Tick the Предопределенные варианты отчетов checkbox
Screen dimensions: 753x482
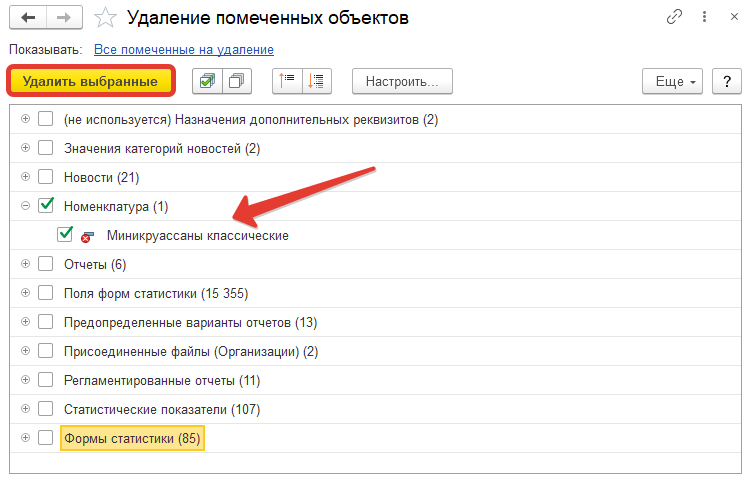pyautogui.click(x=46, y=322)
